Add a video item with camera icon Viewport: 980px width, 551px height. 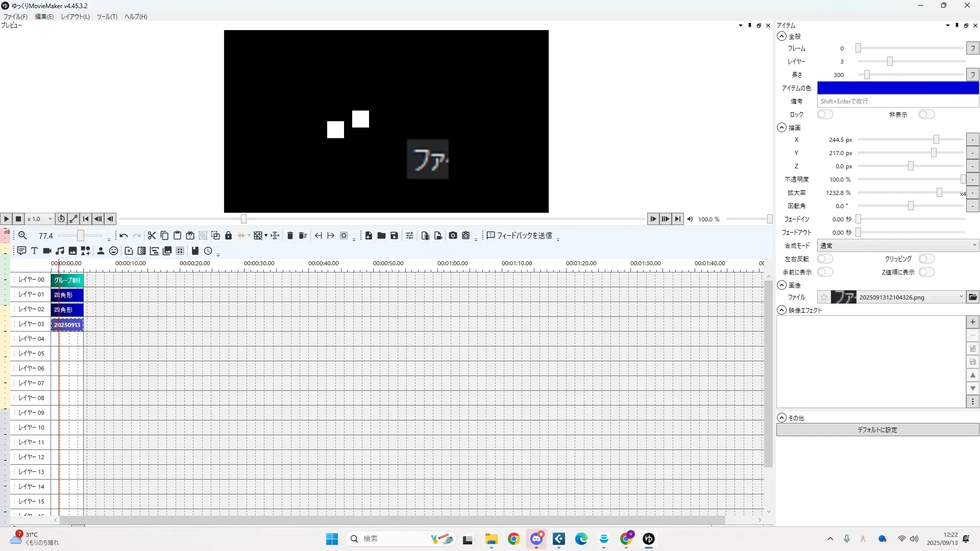tap(47, 251)
